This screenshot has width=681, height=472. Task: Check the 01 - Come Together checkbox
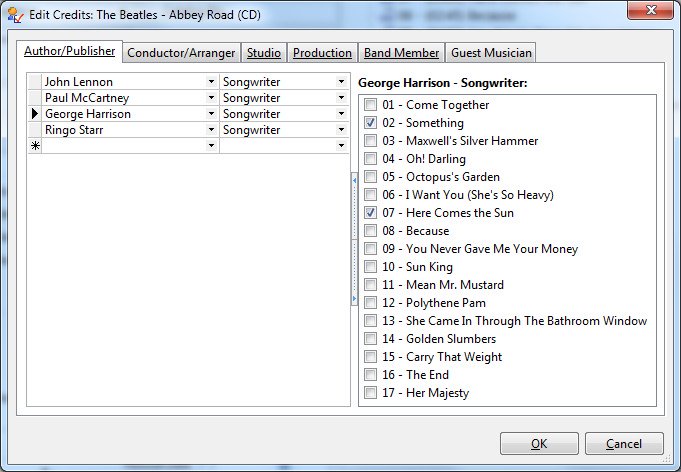pyautogui.click(x=370, y=105)
